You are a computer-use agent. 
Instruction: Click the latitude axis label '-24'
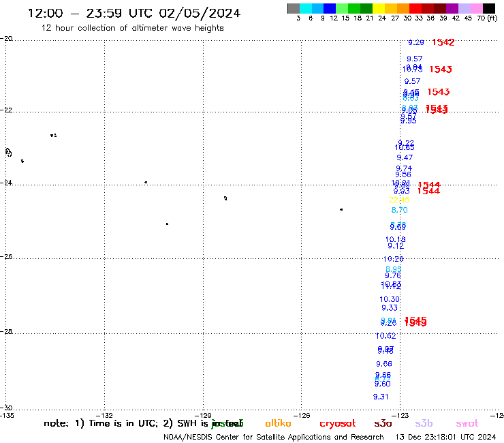coord(6,183)
